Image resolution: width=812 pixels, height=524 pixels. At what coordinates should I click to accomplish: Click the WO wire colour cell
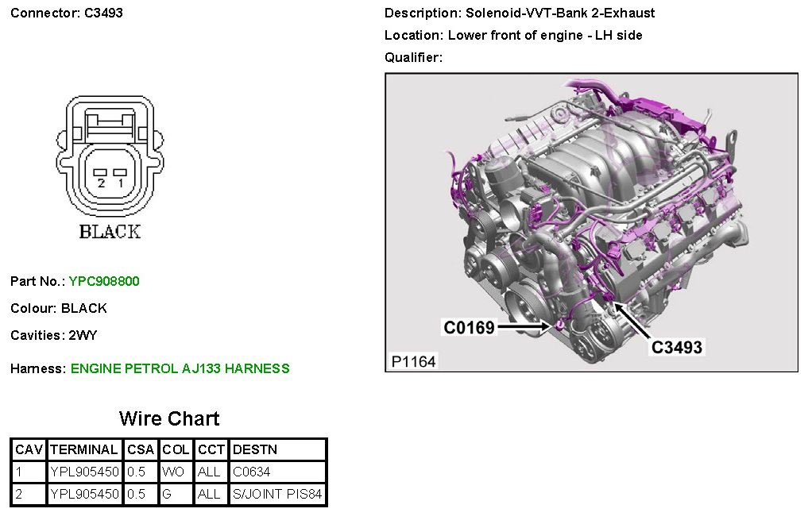coord(173,472)
